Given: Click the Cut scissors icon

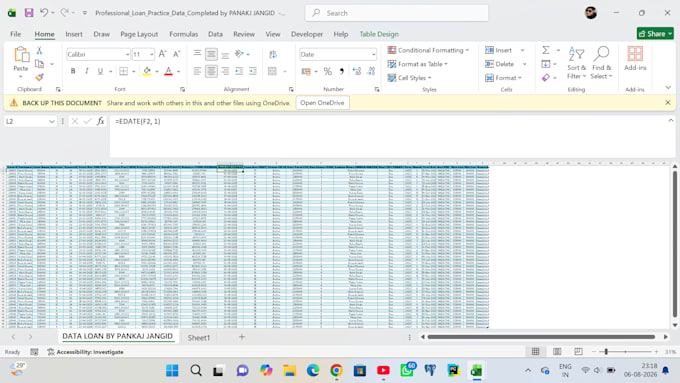Looking at the screenshot, I should tap(39, 50).
